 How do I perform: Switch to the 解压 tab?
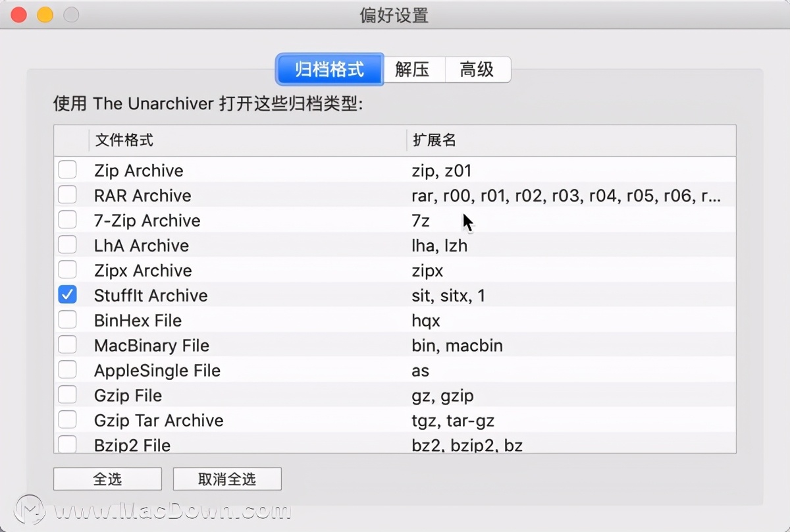tap(413, 69)
